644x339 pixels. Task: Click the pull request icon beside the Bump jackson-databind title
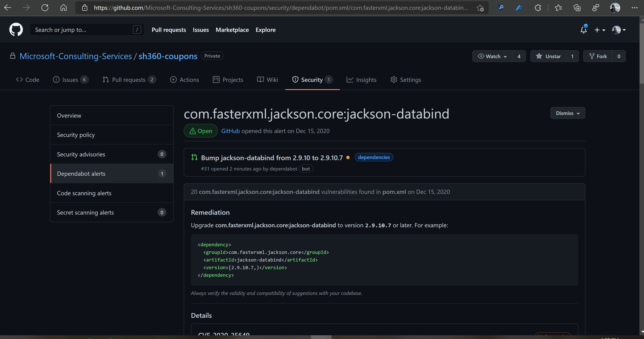(194, 157)
